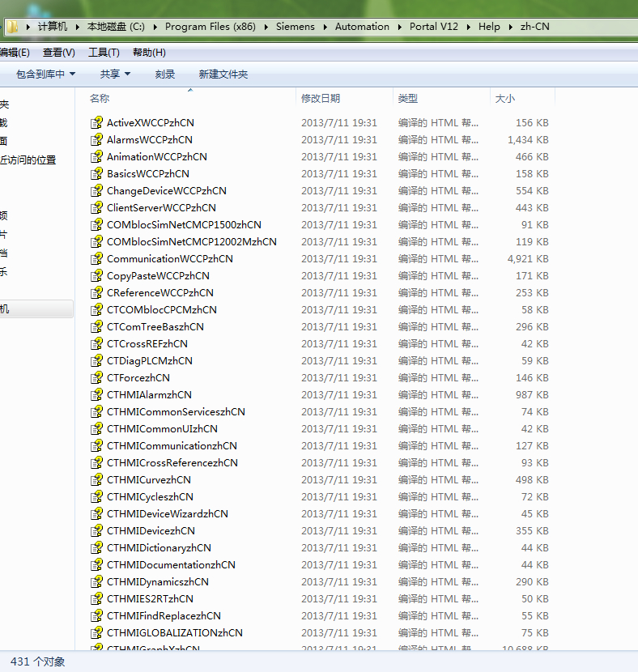Image resolution: width=638 pixels, height=672 pixels.
Task: Click the CTCOMblocCPCMzhCN file icon
Action: pyautogui.click(x=97, y=310)
